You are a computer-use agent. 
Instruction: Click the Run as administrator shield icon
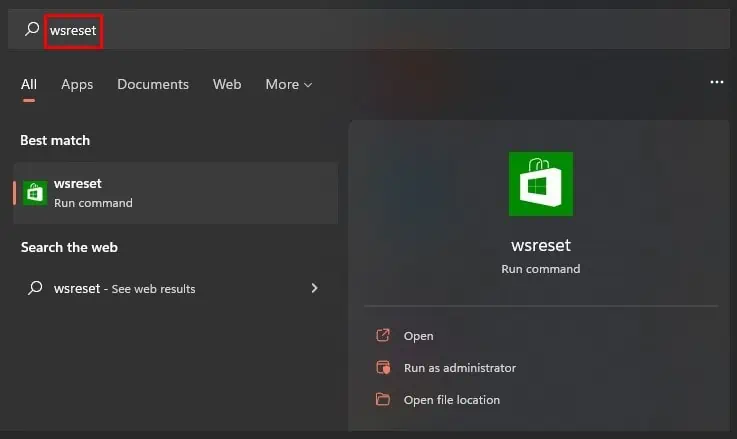coord(383,368)
